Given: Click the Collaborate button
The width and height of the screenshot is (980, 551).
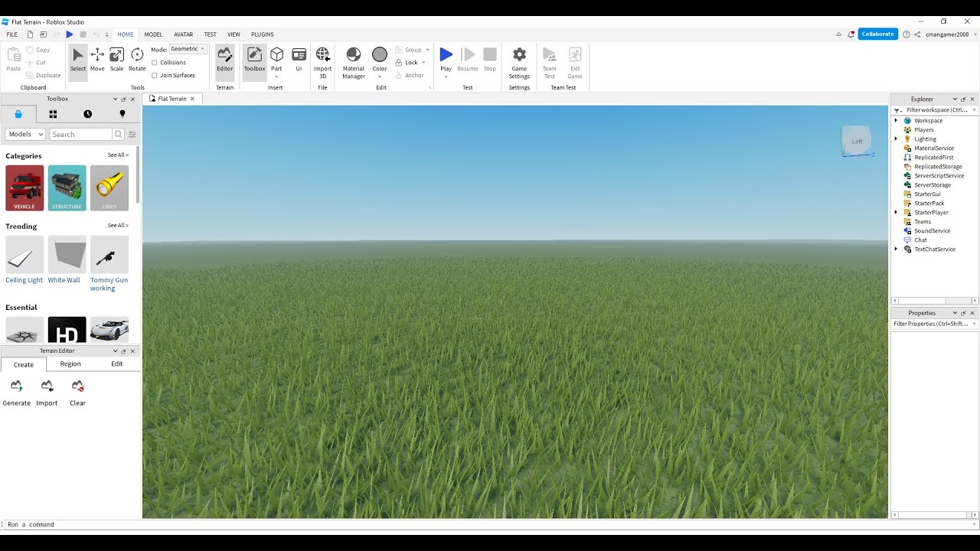Looking at the screenshot, I should (x=877, y=34).
